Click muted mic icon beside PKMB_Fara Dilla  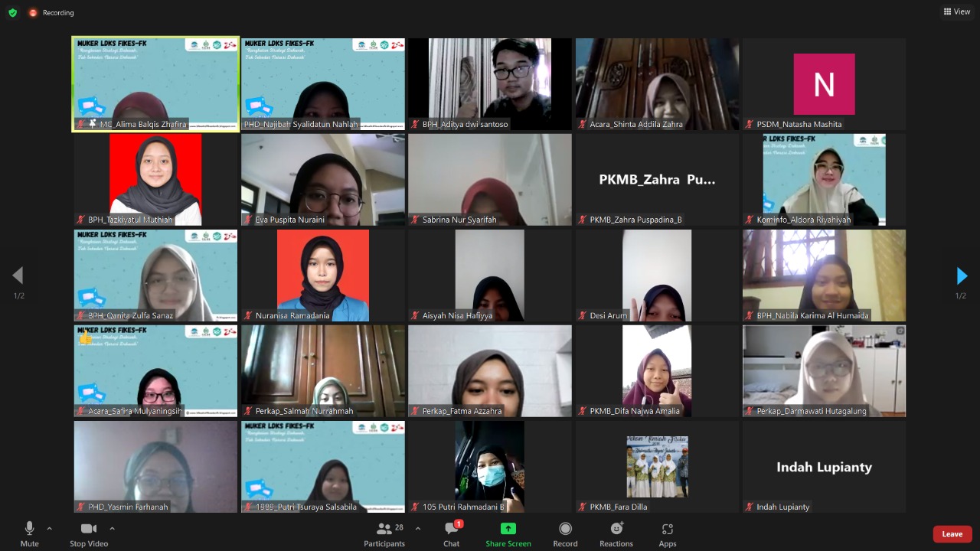click(x=583, y=507)
